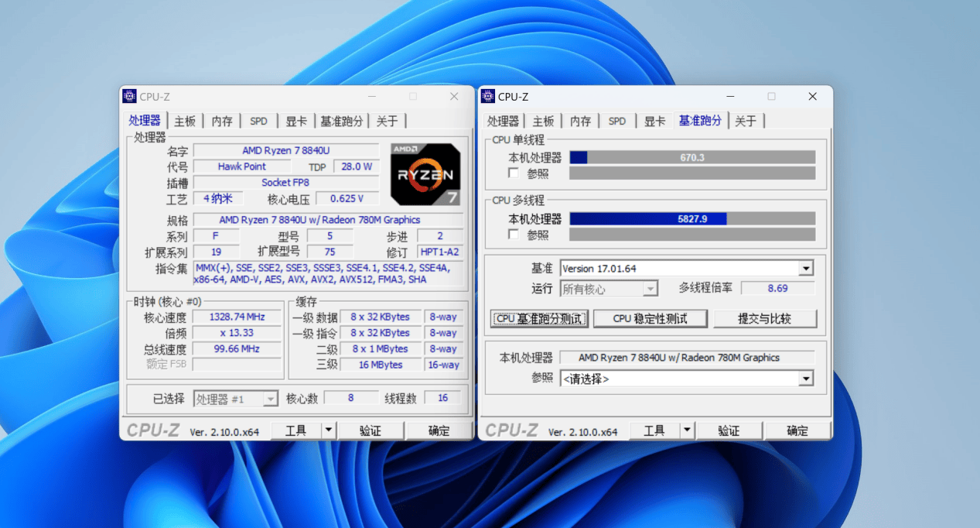Click the 工艺 value 4 纳米

click(218, 199)
